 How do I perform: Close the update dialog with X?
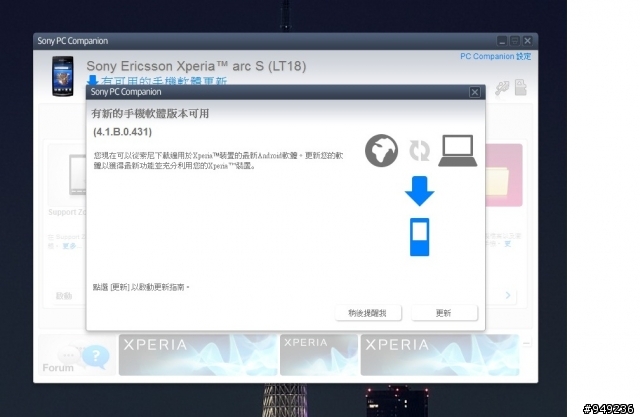pos(474,92)
